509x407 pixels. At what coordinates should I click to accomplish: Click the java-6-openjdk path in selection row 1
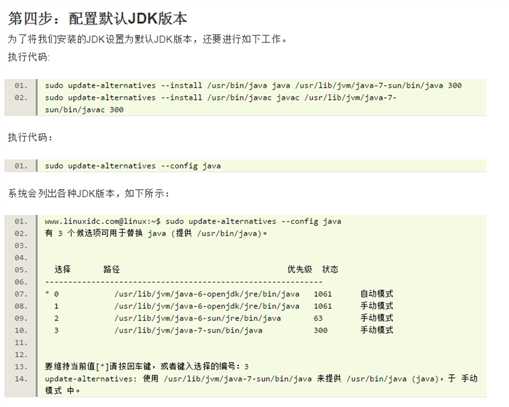click(207, 306)
